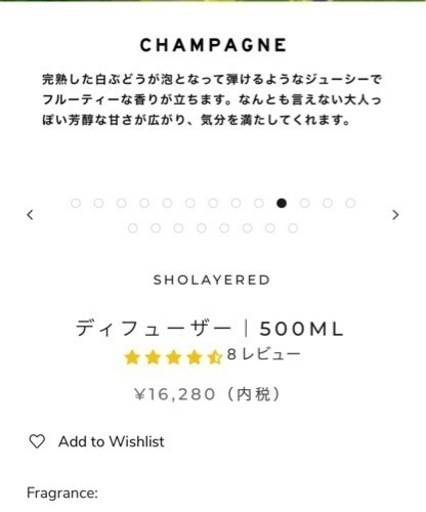
Task: Select the second carousel dot
Action: click(x=98, y=203)
